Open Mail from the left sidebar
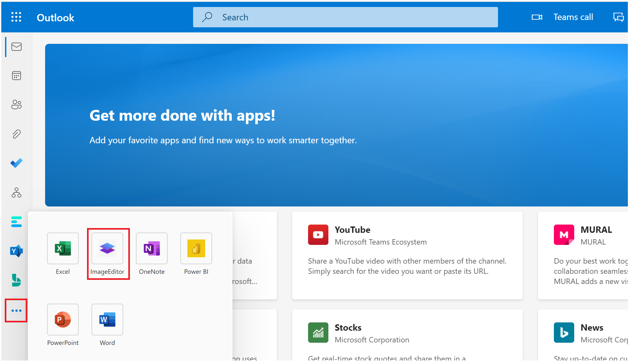The height and width of the screenshot is (364, 632). pyautogui.click(x=17, y=47)
